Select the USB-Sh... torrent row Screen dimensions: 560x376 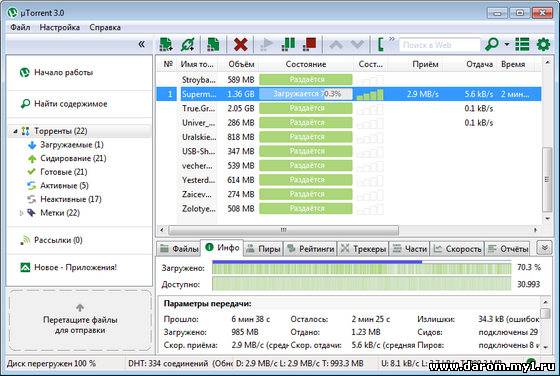pos(348,151)
